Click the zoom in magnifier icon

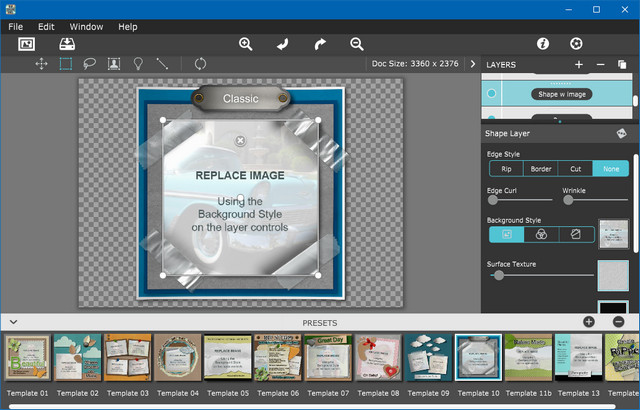pos(246,44)
